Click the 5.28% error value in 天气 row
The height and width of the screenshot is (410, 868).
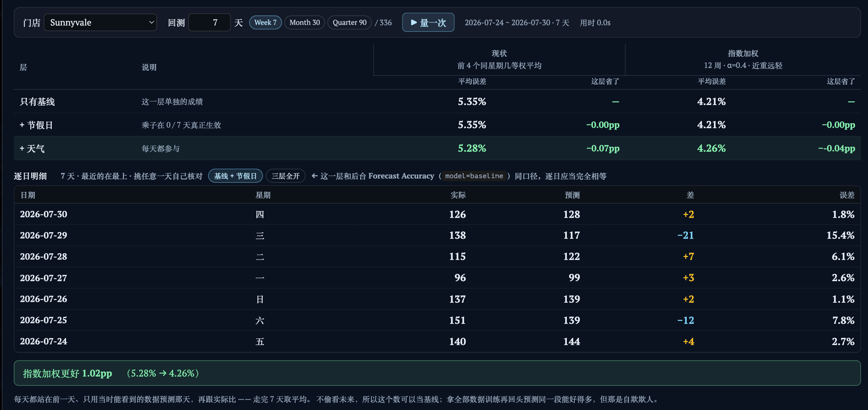[472, 148]
